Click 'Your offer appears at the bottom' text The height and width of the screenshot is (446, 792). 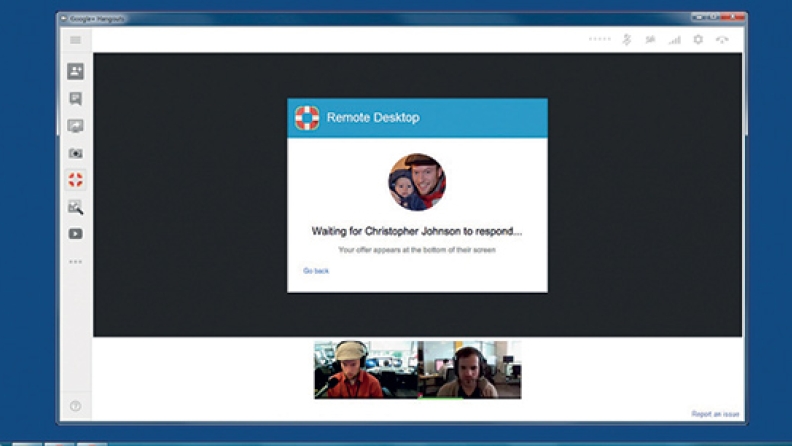pyautogui.click(x=417, y=250)
